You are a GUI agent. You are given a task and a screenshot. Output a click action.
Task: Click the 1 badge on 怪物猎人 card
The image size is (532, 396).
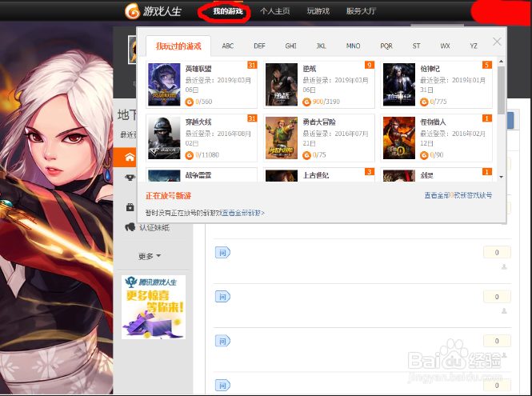pos(487,118)
